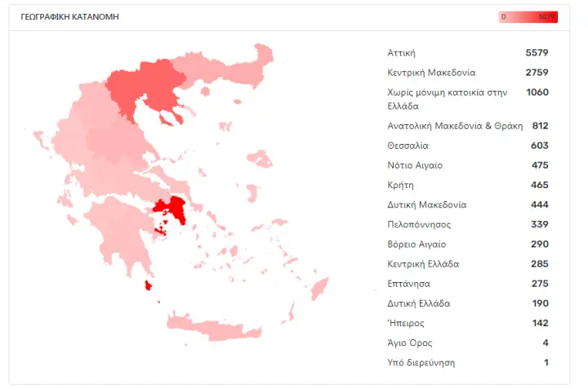
Task: Click the ΓΕΩΓΡΑΦΙΚΗ ΚΑΤΑΝΟΜΗ panel title
Action: point(69,17)
